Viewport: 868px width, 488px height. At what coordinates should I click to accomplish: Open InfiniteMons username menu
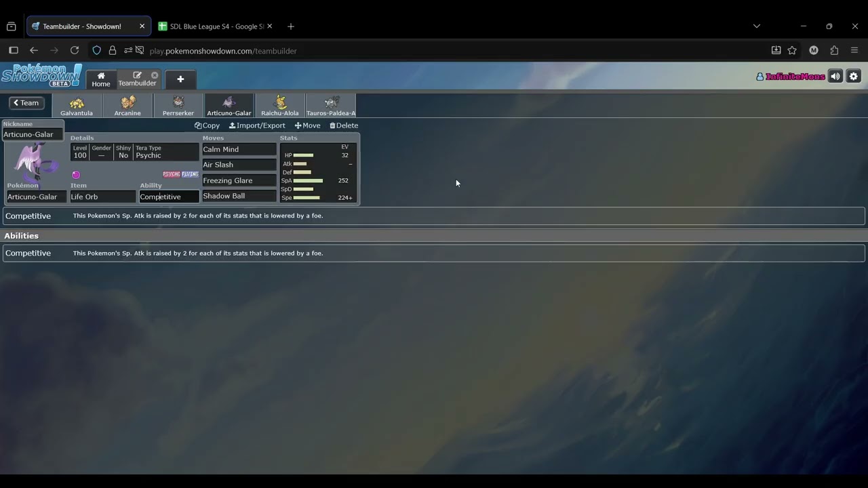[x=791, y=77]
